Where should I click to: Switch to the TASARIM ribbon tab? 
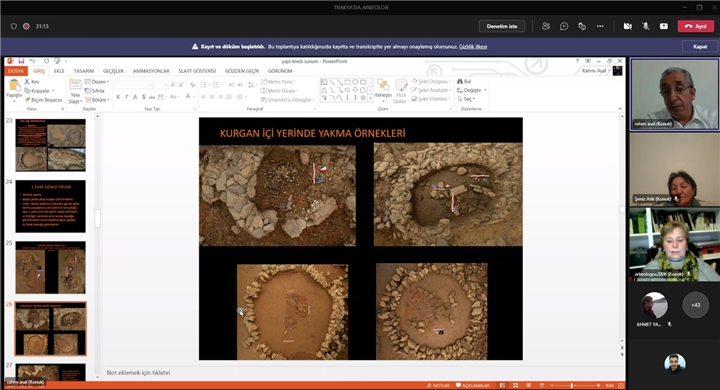(84, 71)
